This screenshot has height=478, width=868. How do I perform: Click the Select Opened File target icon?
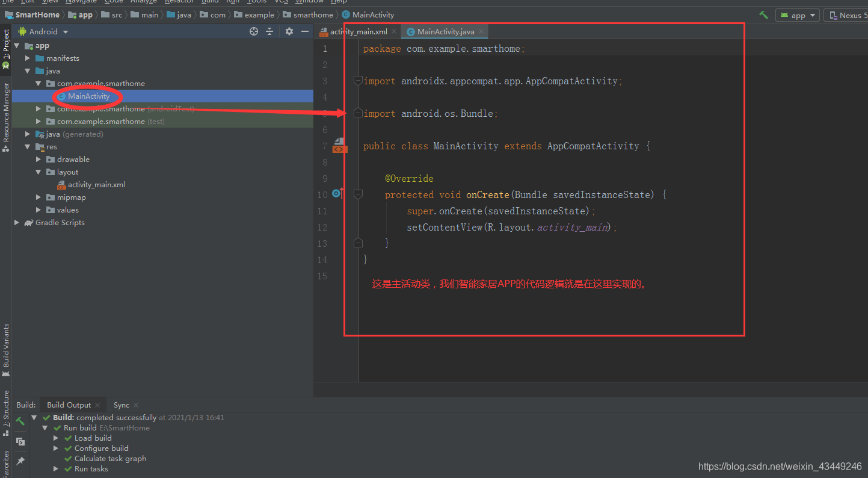click(254, 31)
